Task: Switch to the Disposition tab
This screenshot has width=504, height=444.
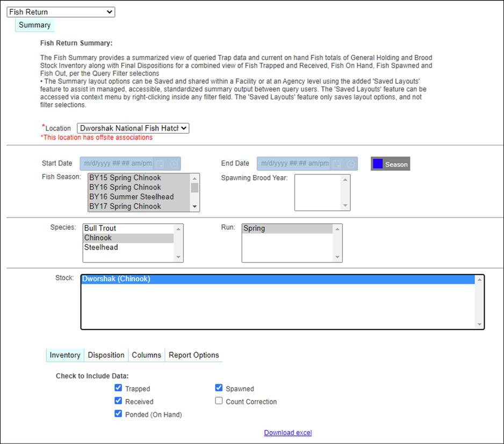Action: click(x=106, y=355)
